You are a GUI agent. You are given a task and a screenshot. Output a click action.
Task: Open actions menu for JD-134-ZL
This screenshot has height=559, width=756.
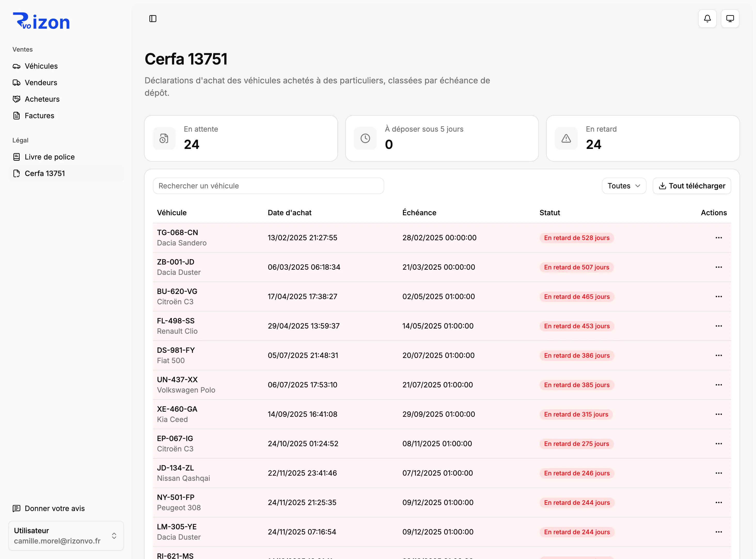(x=718, y=473)
